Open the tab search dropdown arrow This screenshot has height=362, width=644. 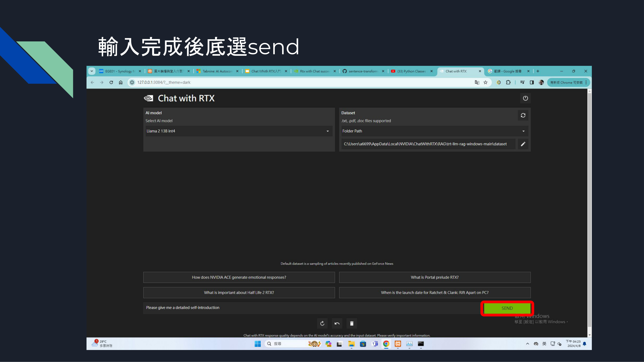click(92, 71)
